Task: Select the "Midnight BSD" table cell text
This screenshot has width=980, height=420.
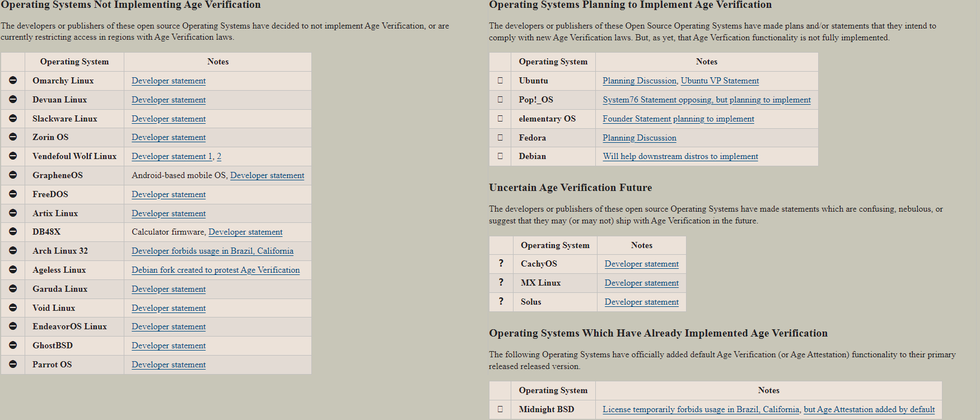Action: 546,409
